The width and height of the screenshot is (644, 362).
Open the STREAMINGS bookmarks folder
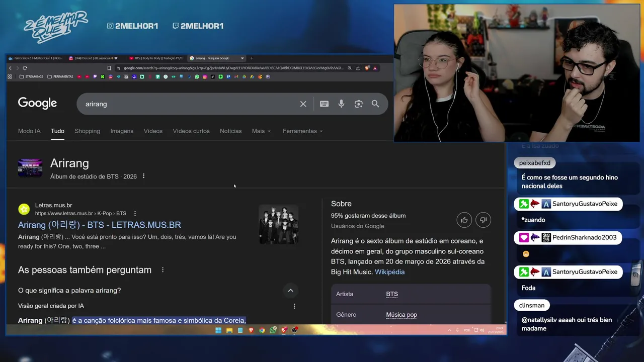pyautogui.click(x=31, y=76)
